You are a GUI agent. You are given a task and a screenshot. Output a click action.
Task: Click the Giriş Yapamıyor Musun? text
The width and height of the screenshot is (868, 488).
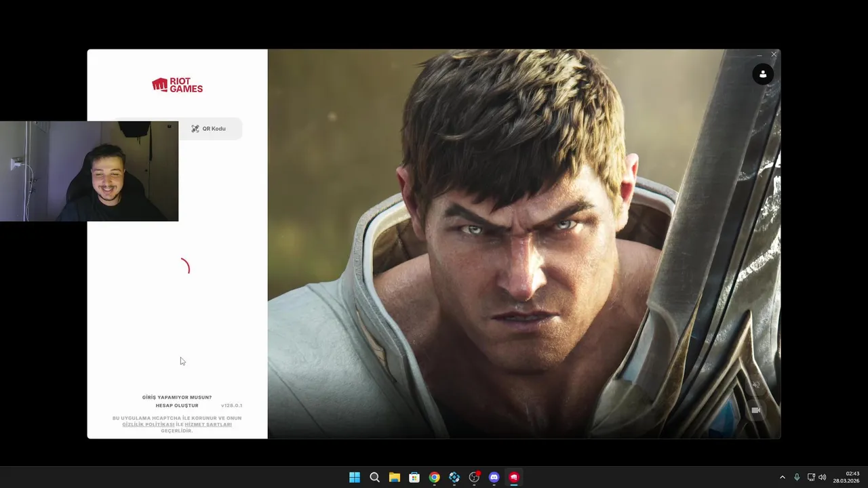coord(177,397)
